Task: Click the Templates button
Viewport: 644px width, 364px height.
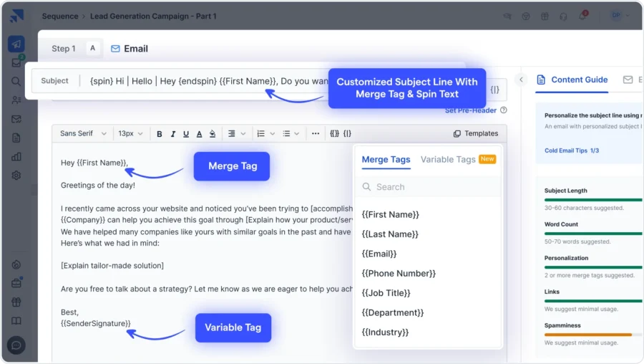Action: pos(476,134)
